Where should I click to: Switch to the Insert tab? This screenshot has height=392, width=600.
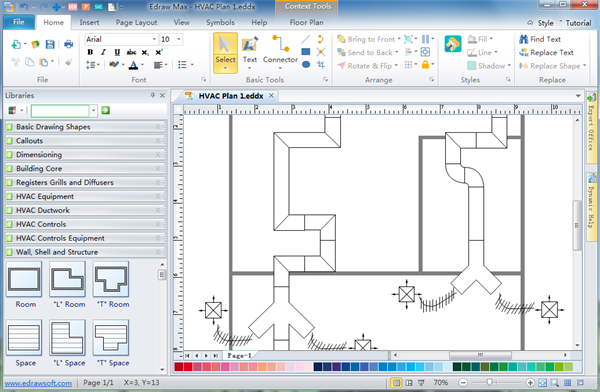point(89,23)
